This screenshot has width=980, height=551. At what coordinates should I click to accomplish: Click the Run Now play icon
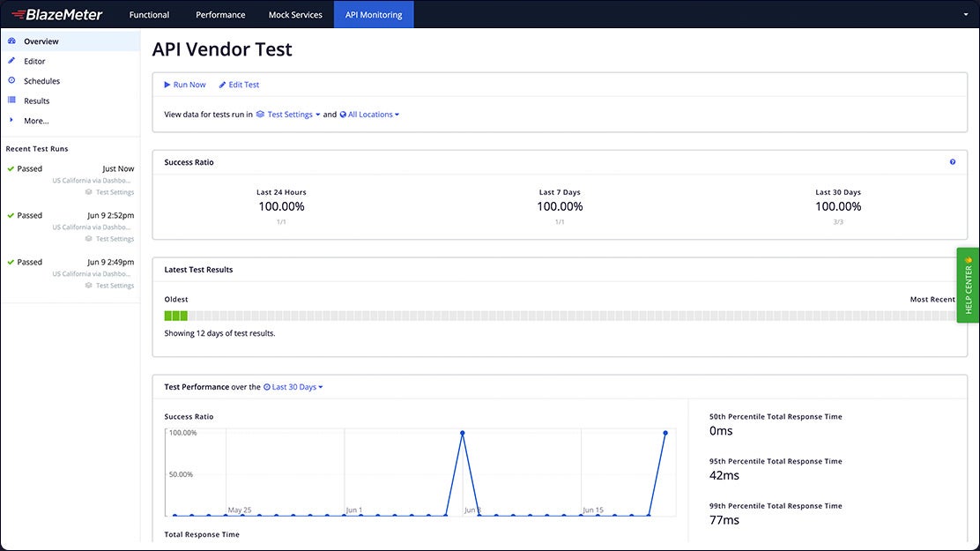(x=167, y=85)
